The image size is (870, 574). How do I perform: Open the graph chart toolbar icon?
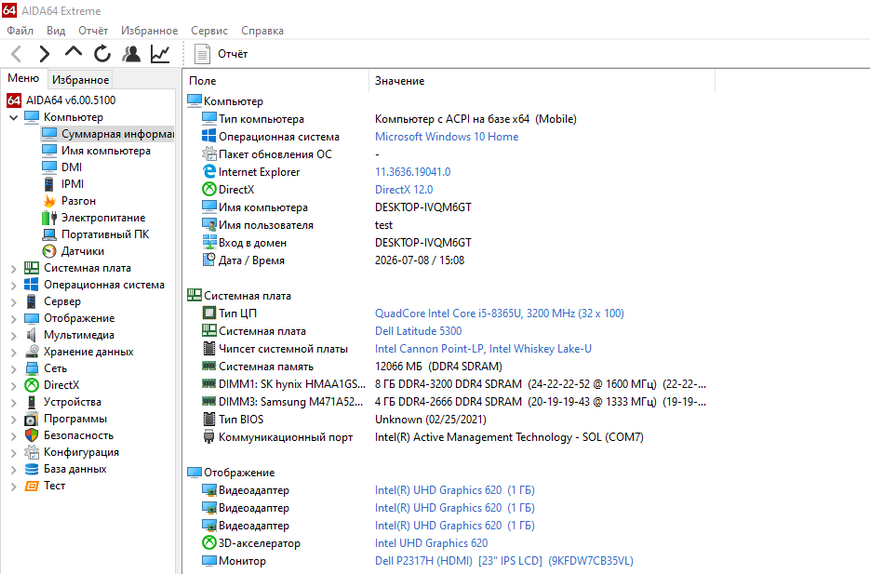160,54
